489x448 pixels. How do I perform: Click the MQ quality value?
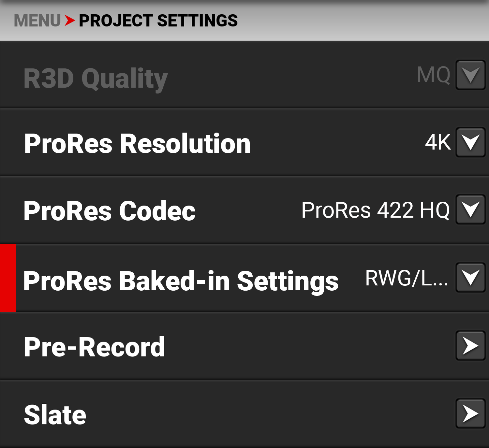click(434, 75)
